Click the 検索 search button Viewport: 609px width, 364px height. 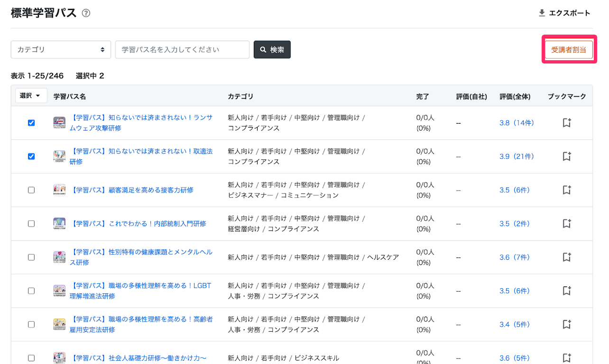click(272, 50)
